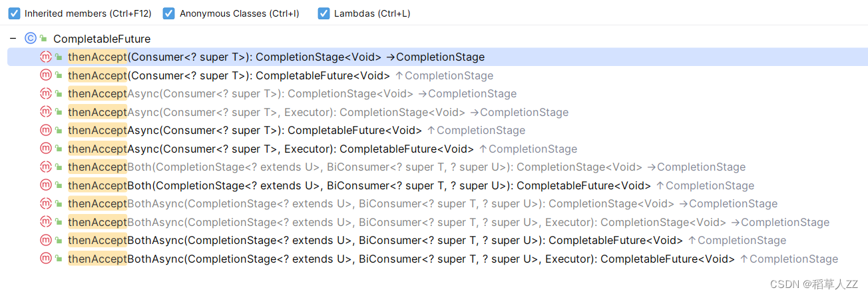Viewport: 868px width, 296px height.
Task: Click public lock icon beside CompletableFuture class
Action: [x=43, y=39]
